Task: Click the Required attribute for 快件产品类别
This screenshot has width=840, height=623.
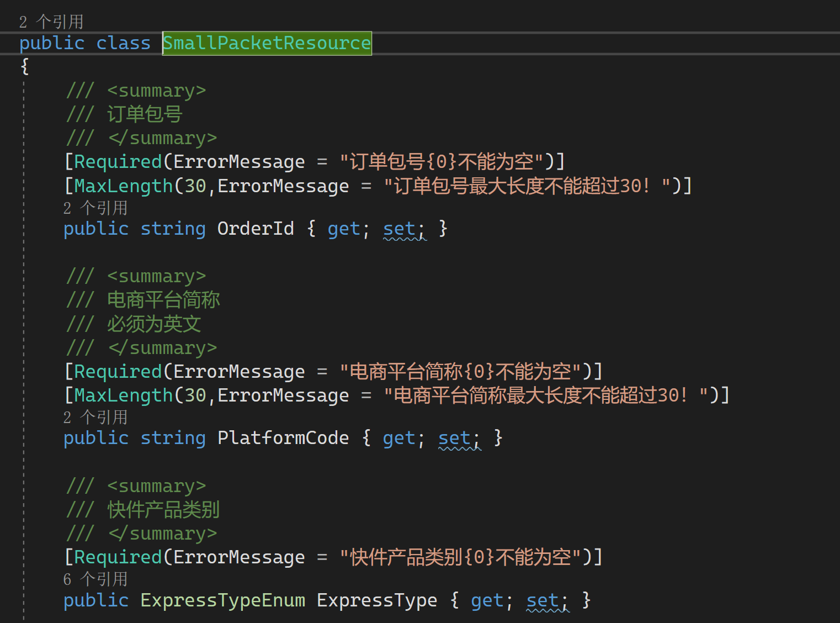Action: pos(118,557)
